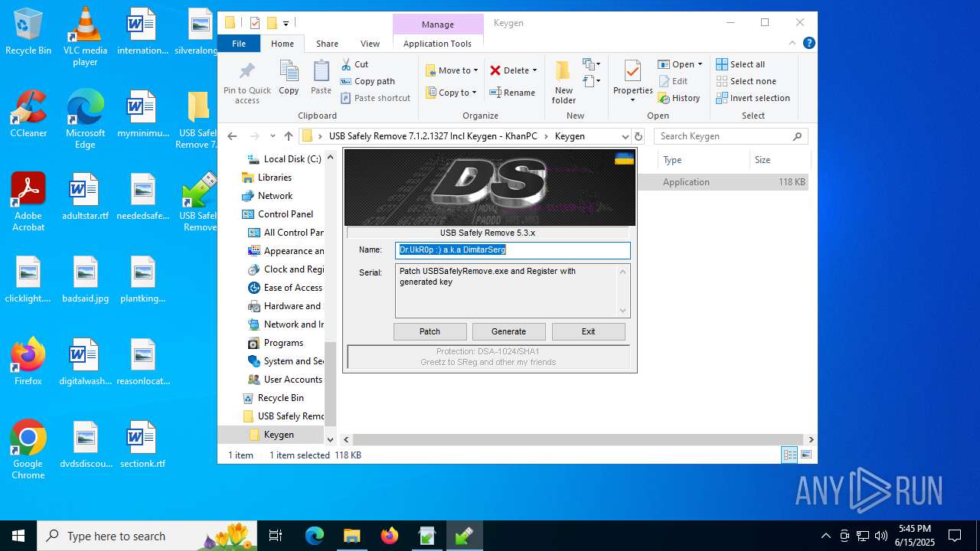Open recent locations dropdown arrow

click(x=273, y=136)
